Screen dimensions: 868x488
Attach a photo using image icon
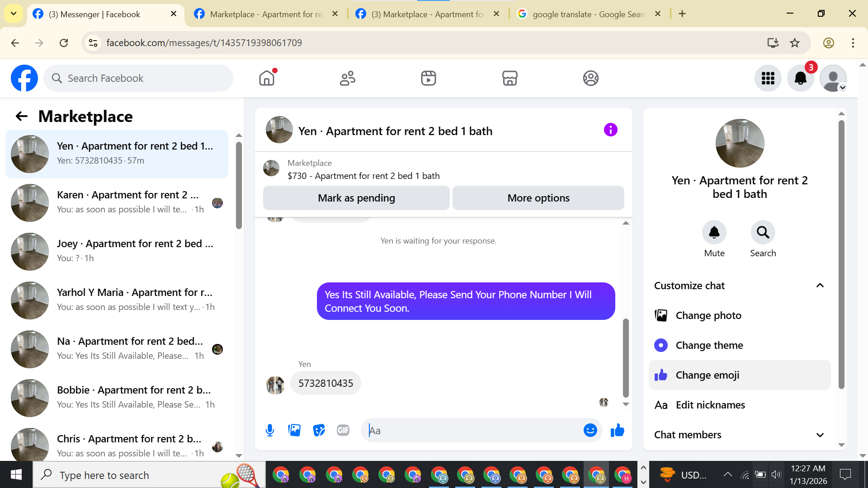click(294, 430)
